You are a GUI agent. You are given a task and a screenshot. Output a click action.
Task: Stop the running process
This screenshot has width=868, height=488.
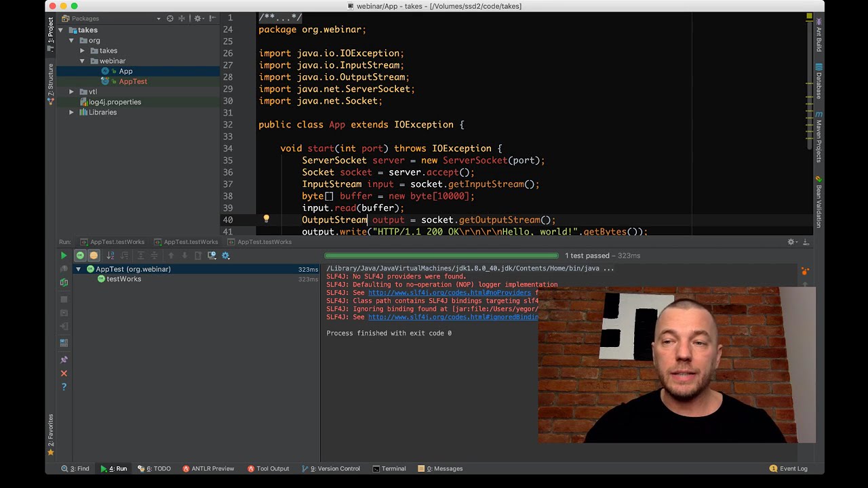coord(64,299)
